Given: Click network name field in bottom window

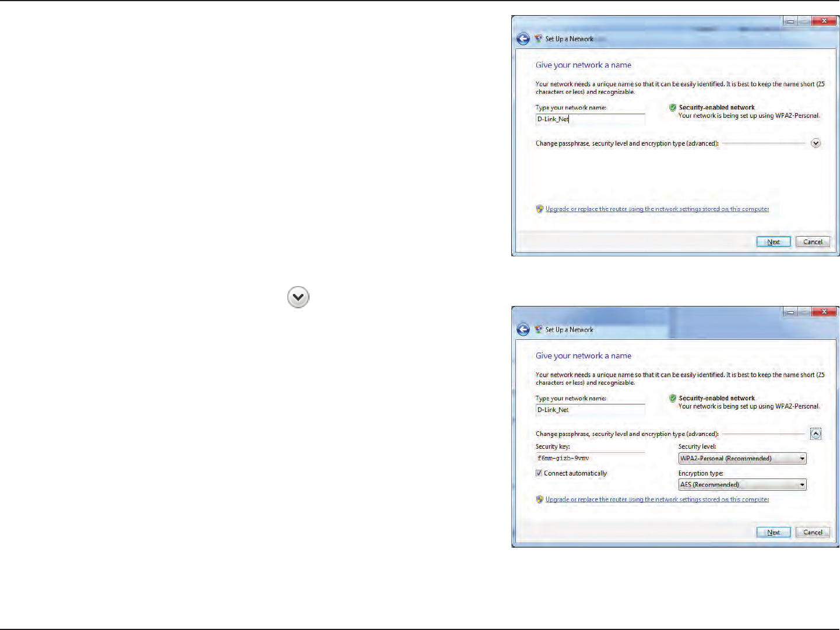Looking at the screenshot, I should tap(590, 410).
